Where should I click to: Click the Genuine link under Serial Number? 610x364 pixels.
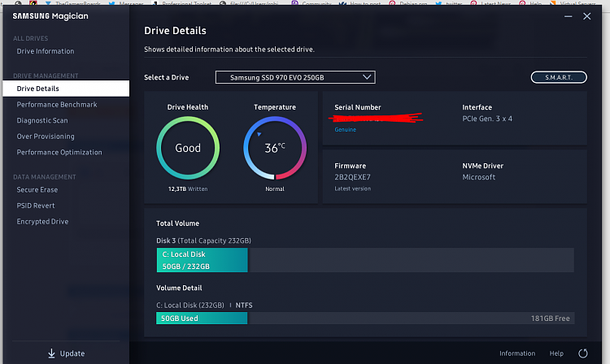click(x=345, y=130)
